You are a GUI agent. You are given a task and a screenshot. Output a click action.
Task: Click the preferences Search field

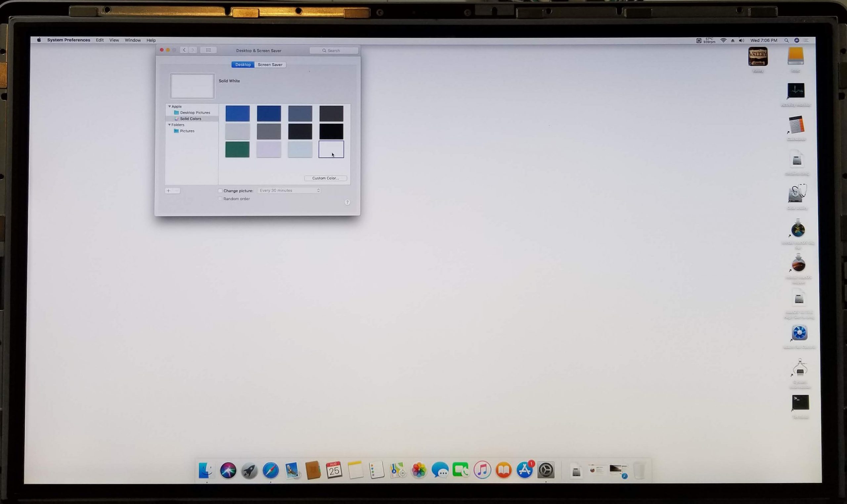(334, 51)
